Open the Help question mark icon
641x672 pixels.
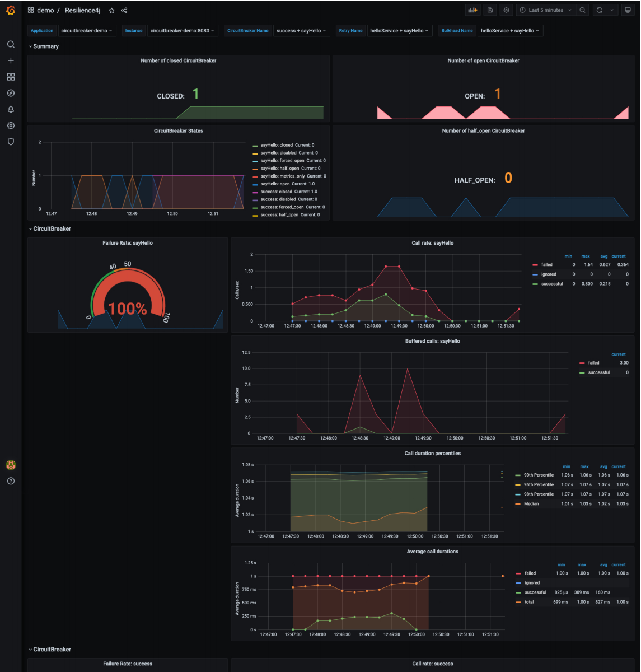tap(11, 481)
